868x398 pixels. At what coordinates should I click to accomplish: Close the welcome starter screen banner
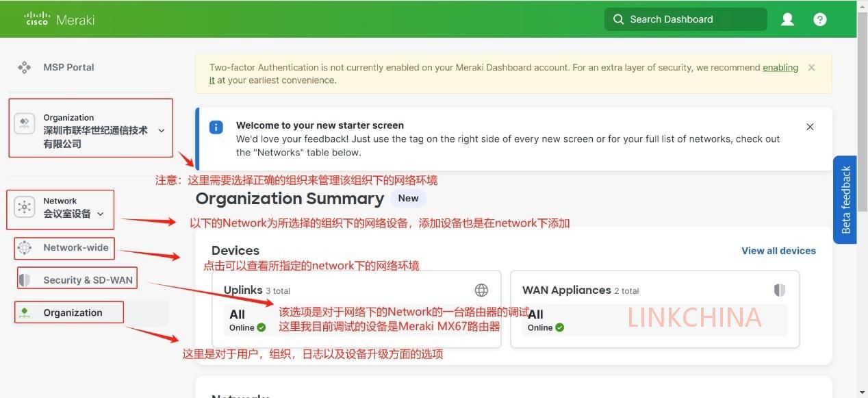click(810, 127)
